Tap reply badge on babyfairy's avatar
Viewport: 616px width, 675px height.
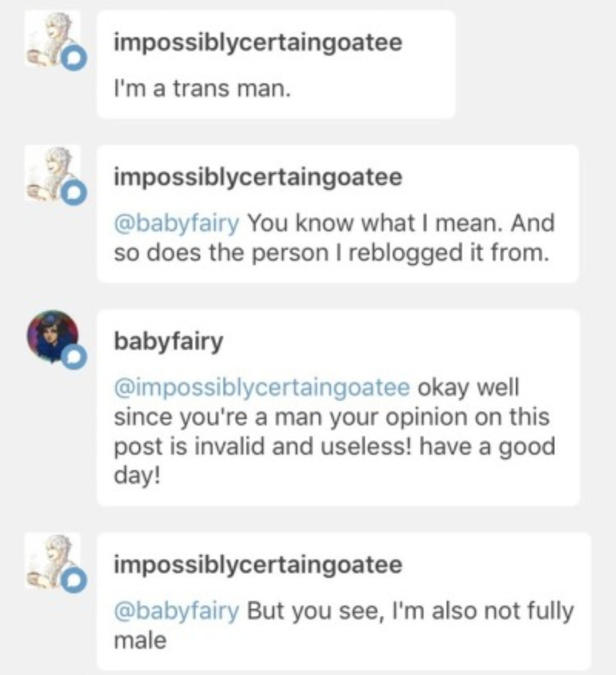coord(74,357)
